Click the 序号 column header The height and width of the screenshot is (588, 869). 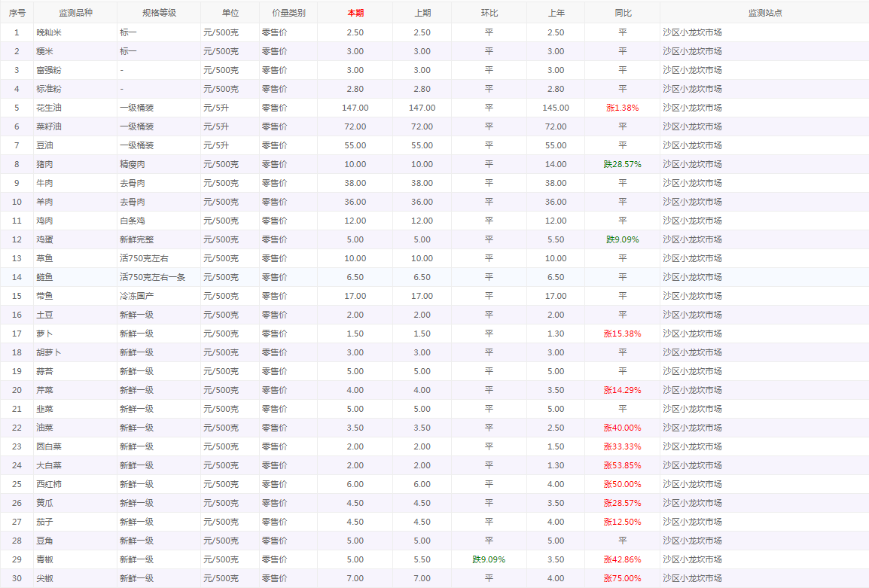click(x=17, y=13)
